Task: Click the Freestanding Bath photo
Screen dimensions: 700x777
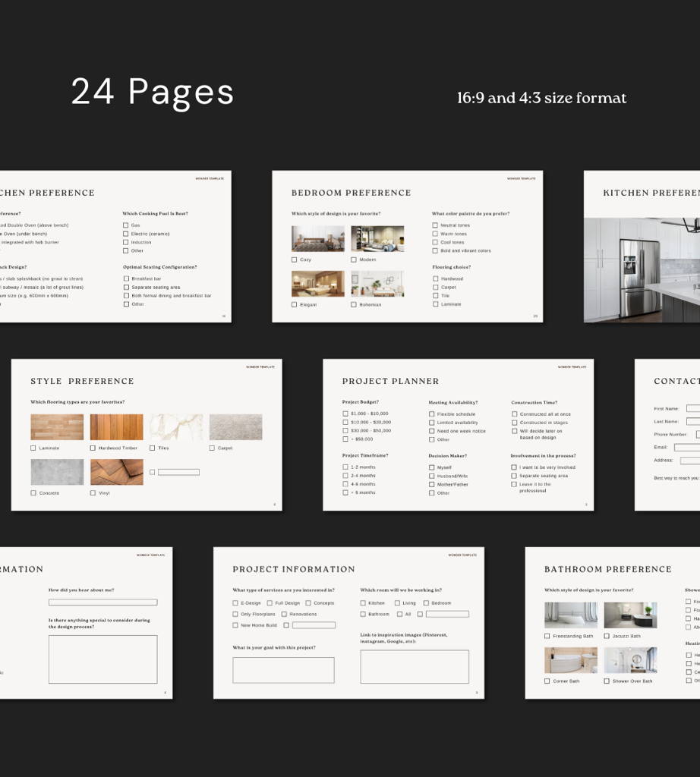Action: [x=571, y=615]
